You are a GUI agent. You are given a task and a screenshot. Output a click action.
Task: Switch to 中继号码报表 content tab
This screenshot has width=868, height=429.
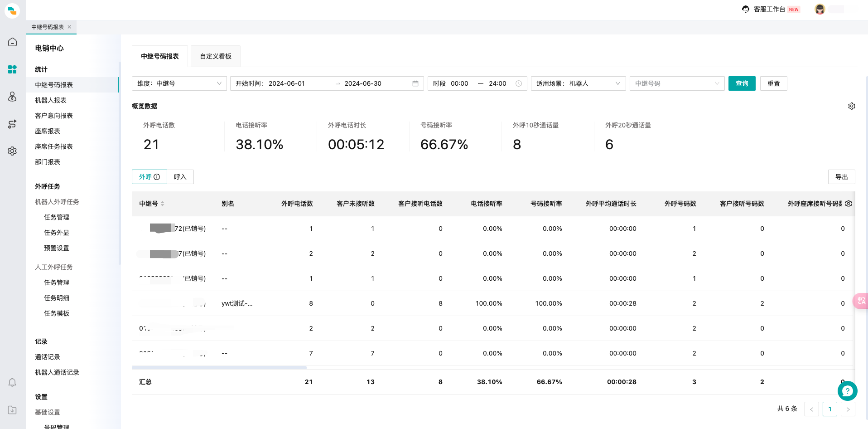click(160, 56)
